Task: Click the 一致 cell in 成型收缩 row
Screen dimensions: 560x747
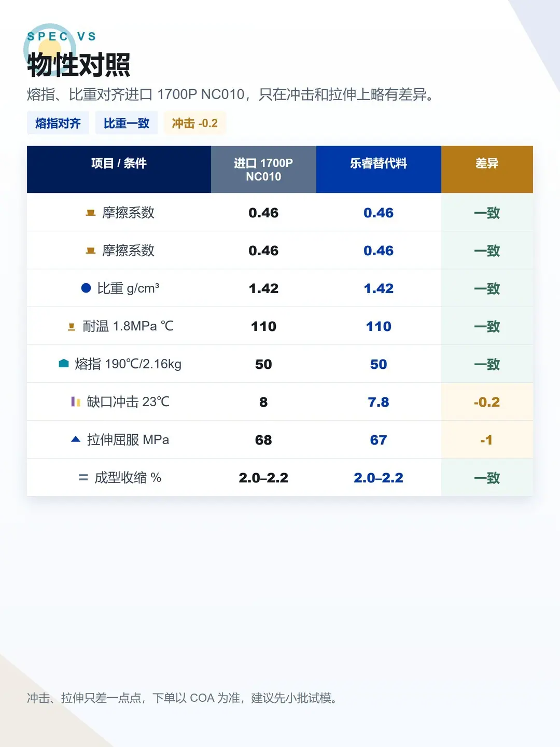Action: (x=487, y=477)
